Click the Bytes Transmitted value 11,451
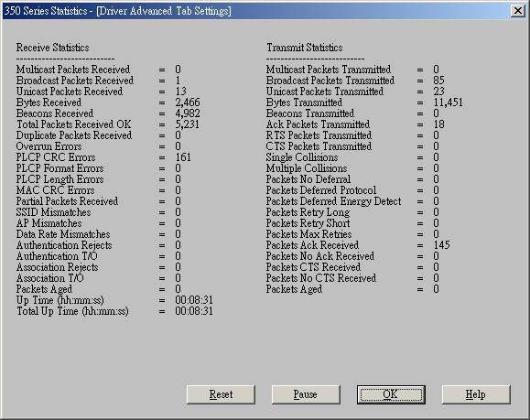The height and width of the screenshot is (420, 530). coord(449,102)
